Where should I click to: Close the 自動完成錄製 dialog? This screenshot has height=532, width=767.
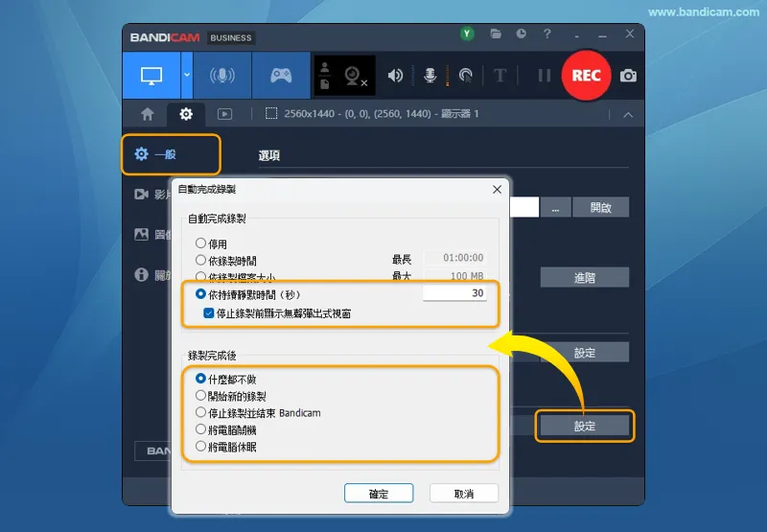(x=497, y=190)
